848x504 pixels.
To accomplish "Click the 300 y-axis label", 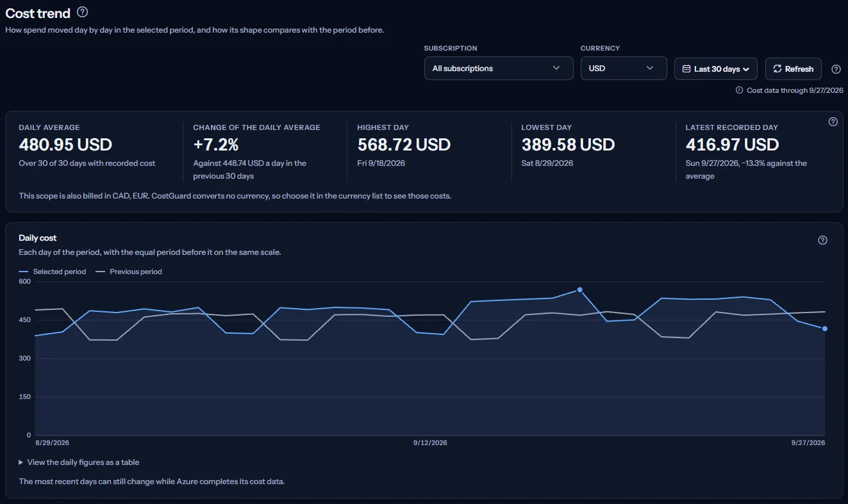I will pyautogui.click(x=25, y=359).
